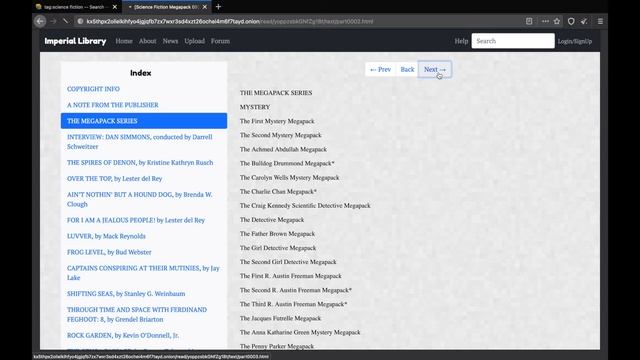Click the new identity broom icon
Image resolution: width=640 pixels, height=360 pixels.
[x=584, y=21]
